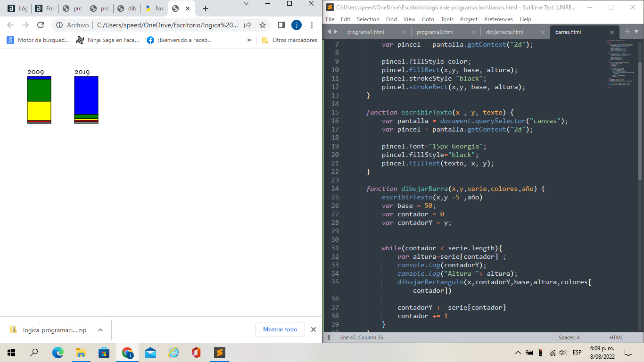The height and width of the screenshot is (362, 644).
Task: Click the Chrome address bar URL
Action: tap(167, 25)
